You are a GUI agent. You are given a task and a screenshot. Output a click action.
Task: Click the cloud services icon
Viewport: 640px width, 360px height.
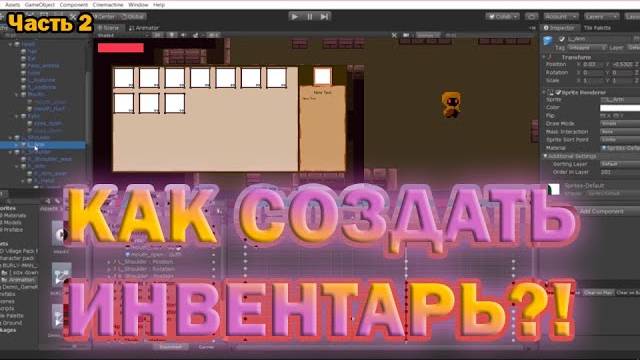tap(531, 17)
